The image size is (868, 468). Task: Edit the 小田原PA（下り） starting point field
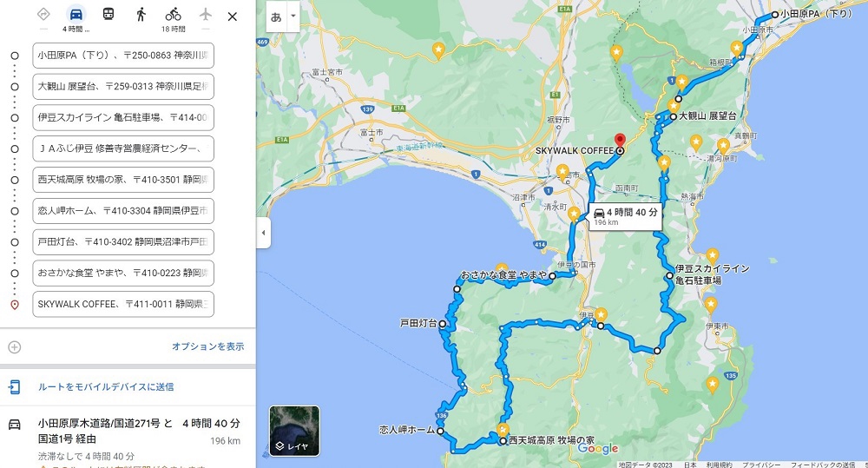(123, 56)
